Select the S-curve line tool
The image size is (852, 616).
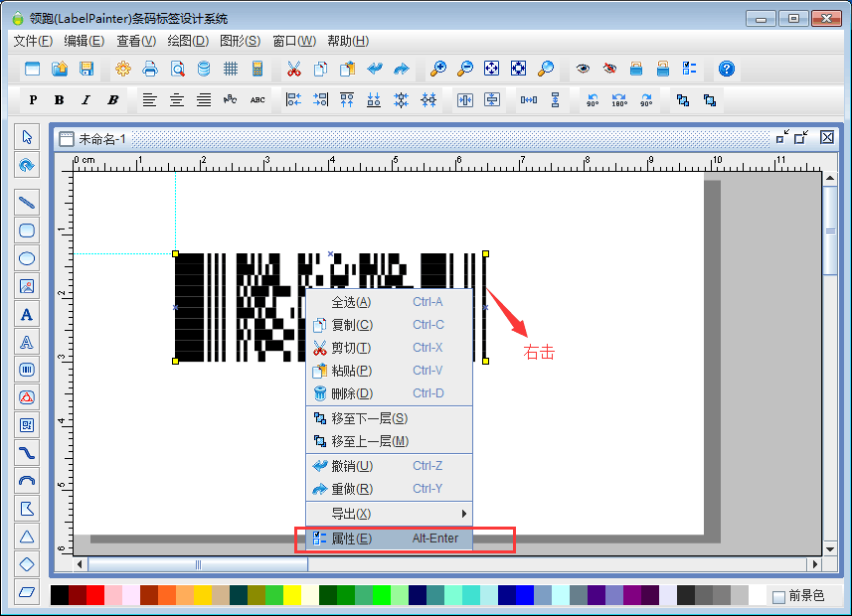27,453
